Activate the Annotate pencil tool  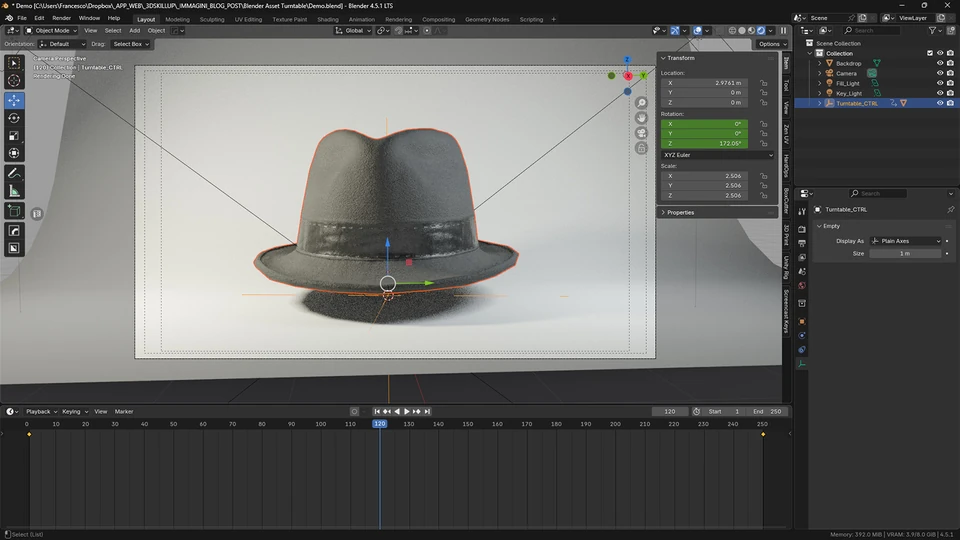coord(14,173)
